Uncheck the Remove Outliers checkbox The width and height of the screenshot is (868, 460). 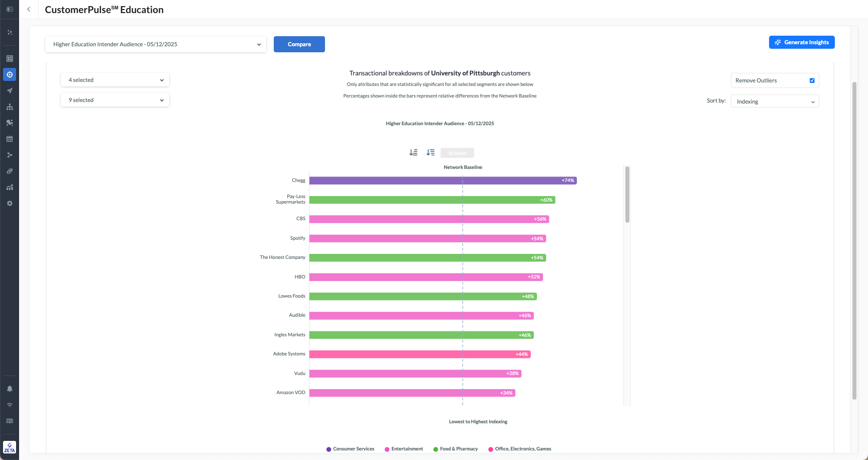point(812,80)
